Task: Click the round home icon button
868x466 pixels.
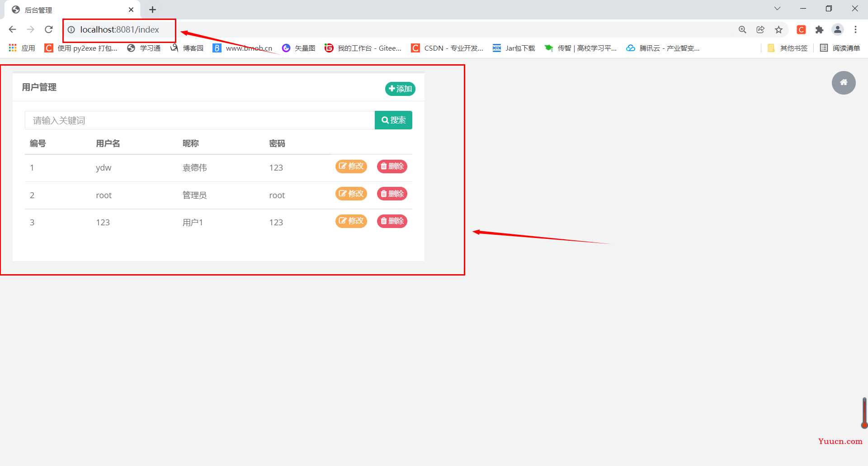Action: [844, 83]
